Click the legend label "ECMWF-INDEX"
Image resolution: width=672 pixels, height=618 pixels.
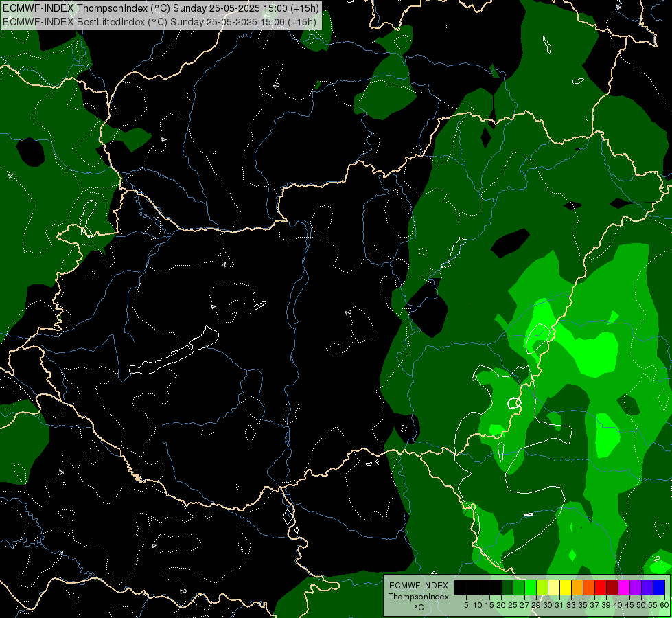click(419, 586)
